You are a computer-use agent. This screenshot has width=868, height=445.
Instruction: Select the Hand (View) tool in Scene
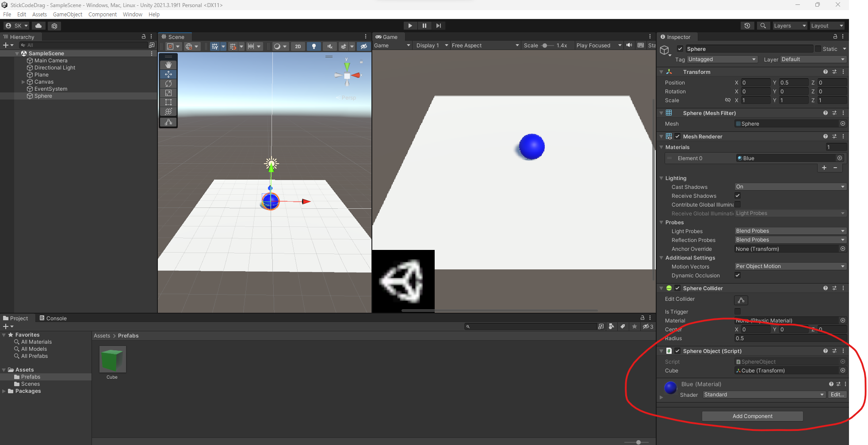pyautogui.click(x=168, y=65)
